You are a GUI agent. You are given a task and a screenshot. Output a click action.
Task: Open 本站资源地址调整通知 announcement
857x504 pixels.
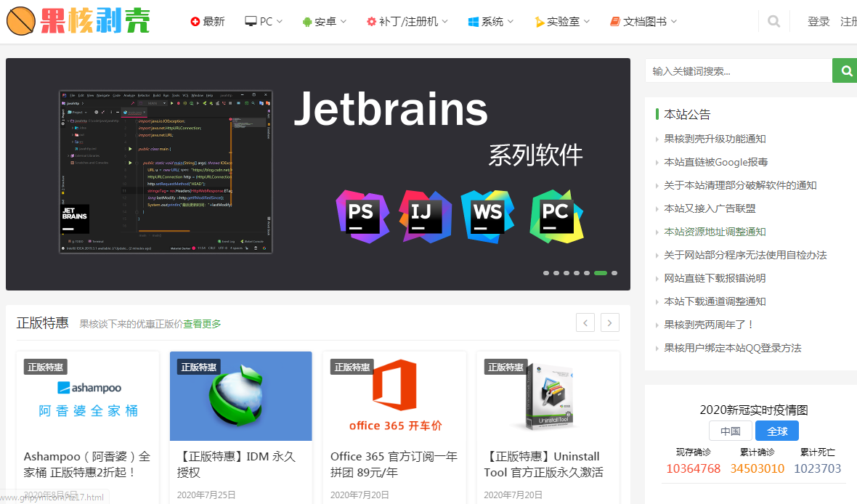pyautogui.click(x=715, y=232)
